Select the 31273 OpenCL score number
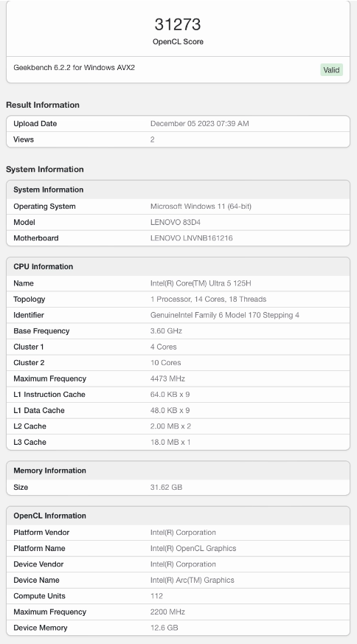The image size is (357, 644). click(178, 24)
